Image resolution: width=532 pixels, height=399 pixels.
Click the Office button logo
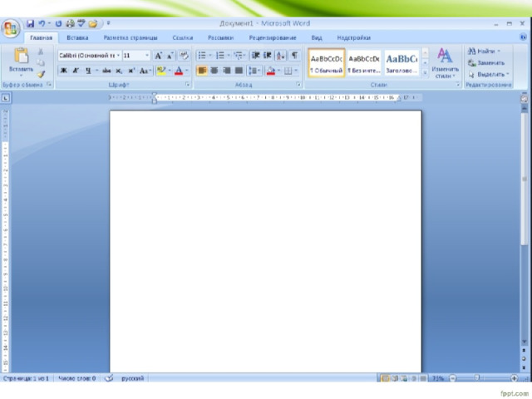[11, 28]
